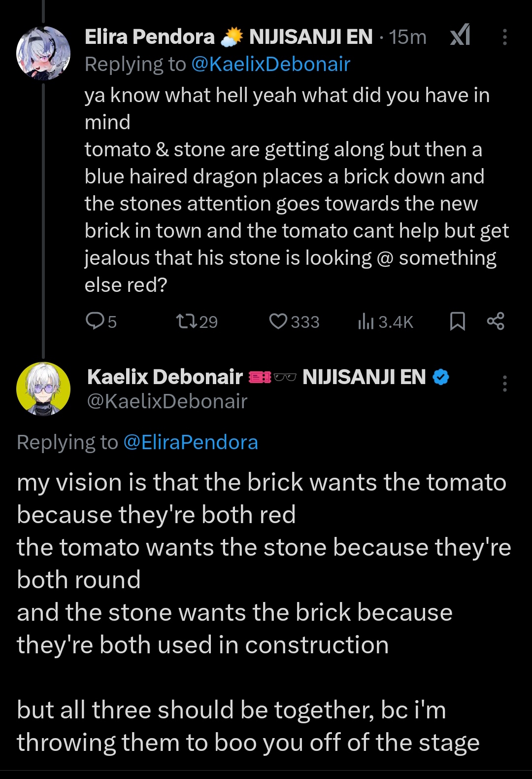Share Elira's tweet via share icon

tap(496, 321)
